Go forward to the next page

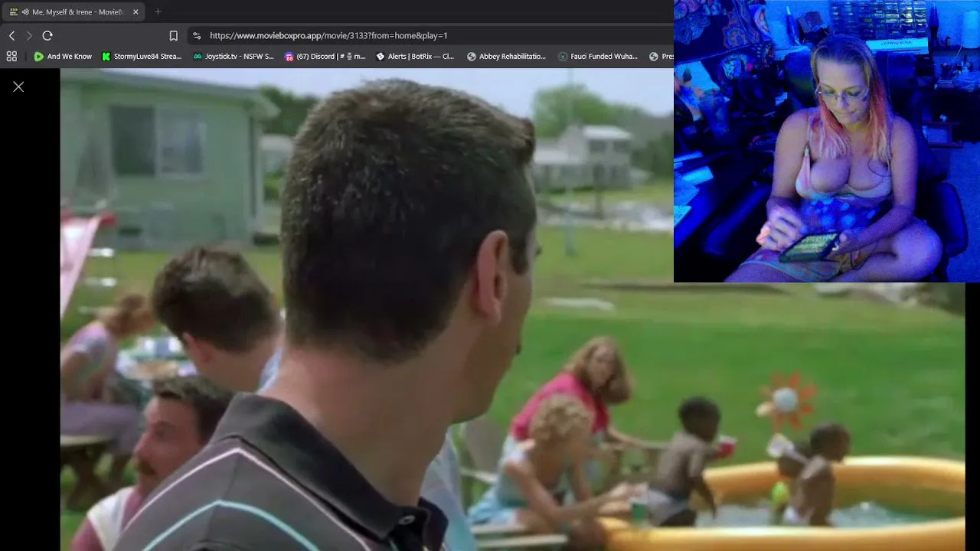29,36
